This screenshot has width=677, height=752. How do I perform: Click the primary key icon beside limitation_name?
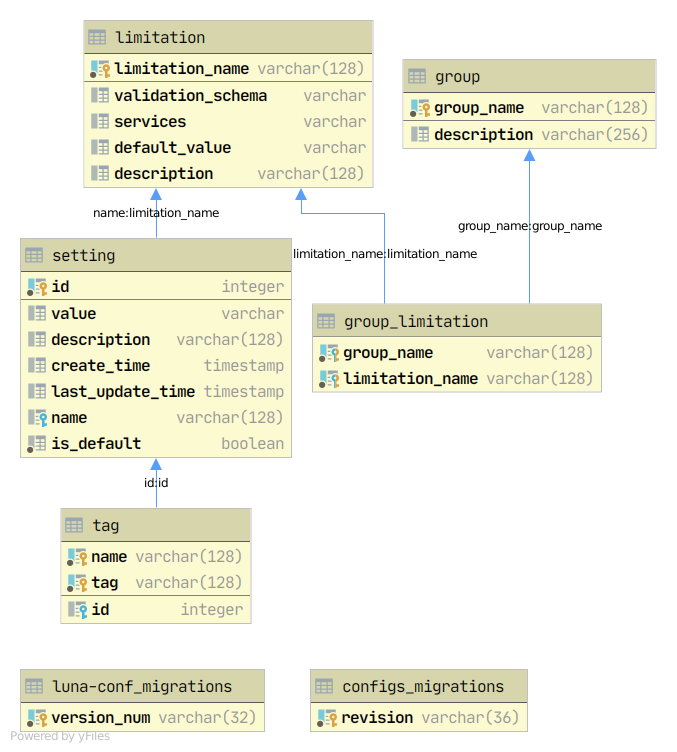pyautogui.click(x=99, y=69)
